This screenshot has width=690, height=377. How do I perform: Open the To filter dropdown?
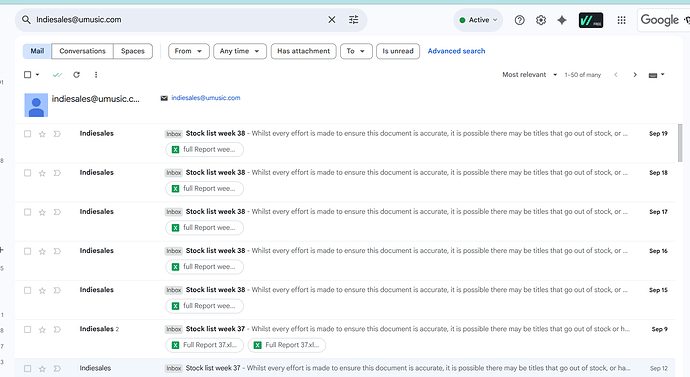click(x=356, y=51)
